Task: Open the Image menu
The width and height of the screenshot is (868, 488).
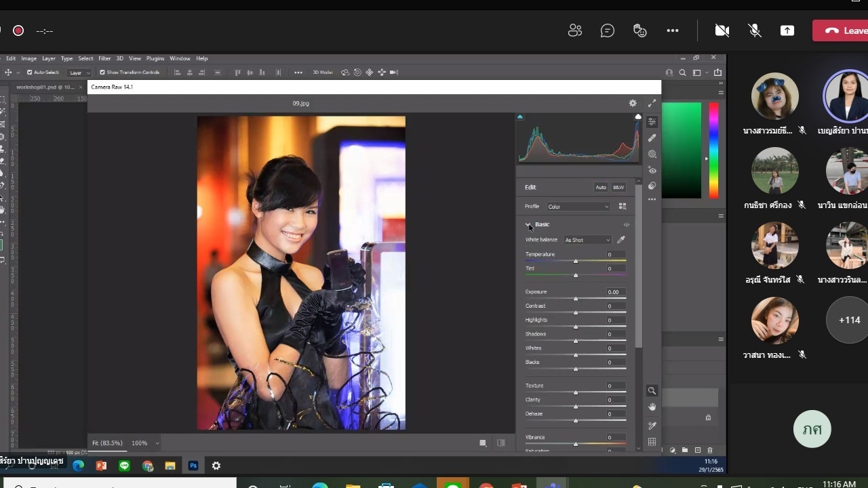Action: [x=28, y=58]
